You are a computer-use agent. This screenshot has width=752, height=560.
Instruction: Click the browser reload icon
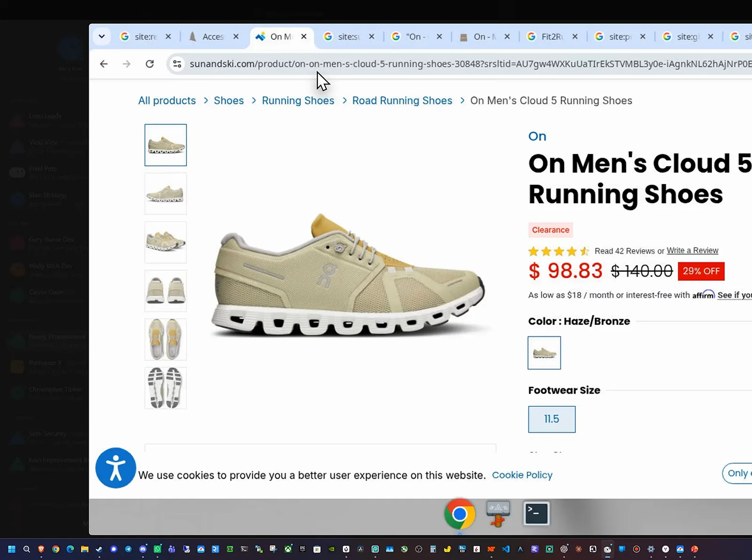[149, 64]
